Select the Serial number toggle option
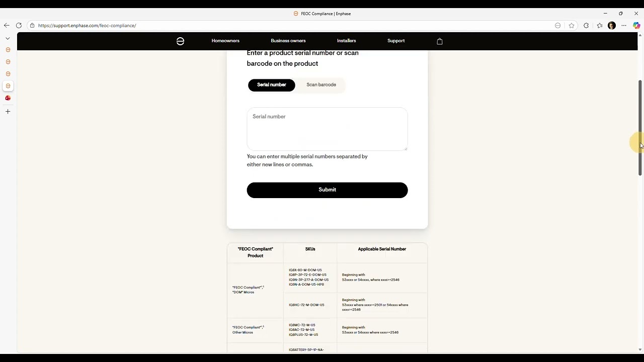The image size is (644, 362). pos(272,85)
